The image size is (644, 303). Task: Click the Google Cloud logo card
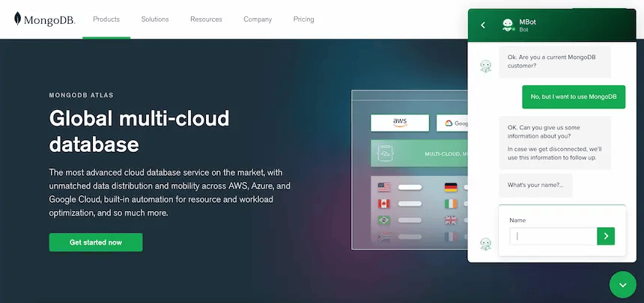coord(452,123)
